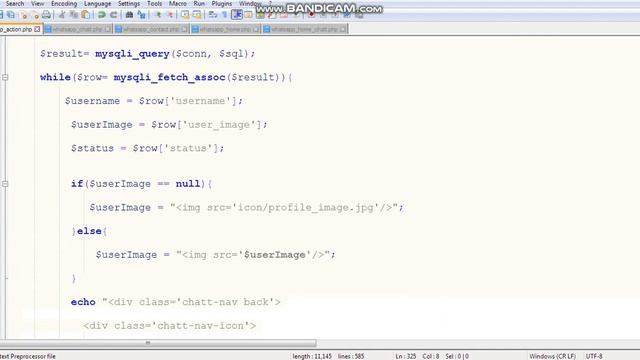Collapse the if block fold marker
640x360 pixels.
[5, 184]
